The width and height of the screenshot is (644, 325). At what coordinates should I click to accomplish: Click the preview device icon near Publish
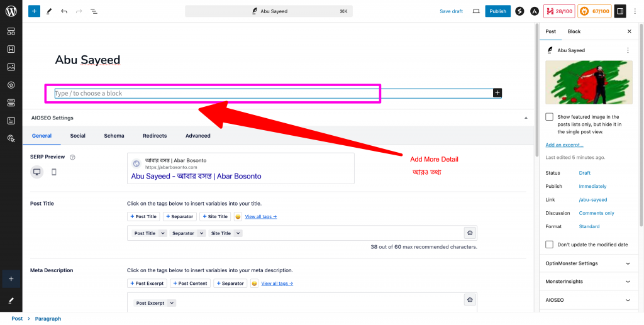(476, 11)
